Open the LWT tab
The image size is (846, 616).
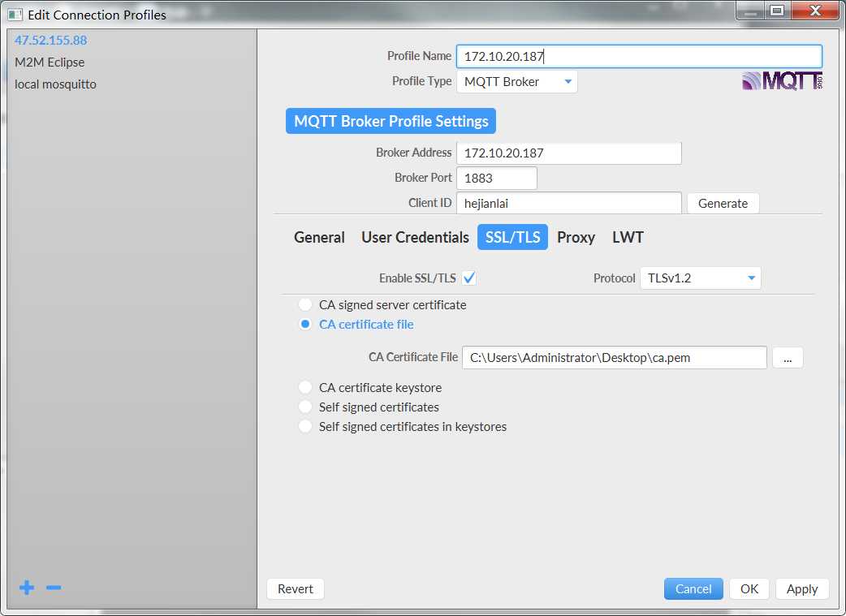[x=628, y=237]
